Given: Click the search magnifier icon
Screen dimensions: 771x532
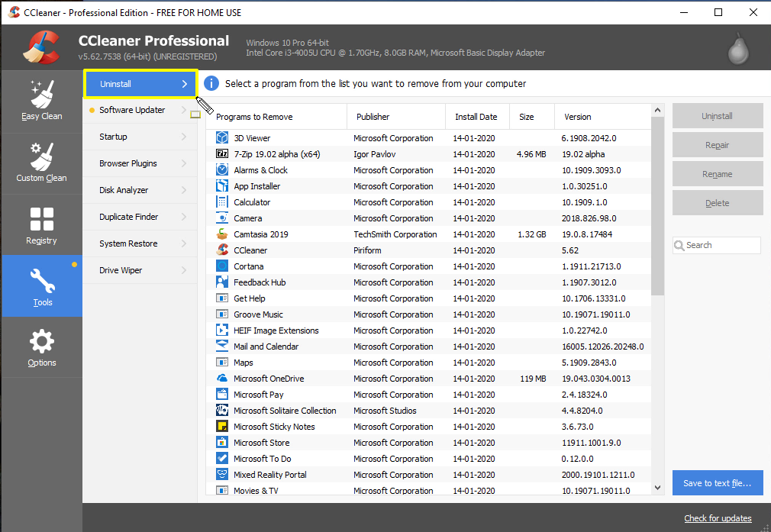Looking at the screenshot, I should [x=680, y=245].
